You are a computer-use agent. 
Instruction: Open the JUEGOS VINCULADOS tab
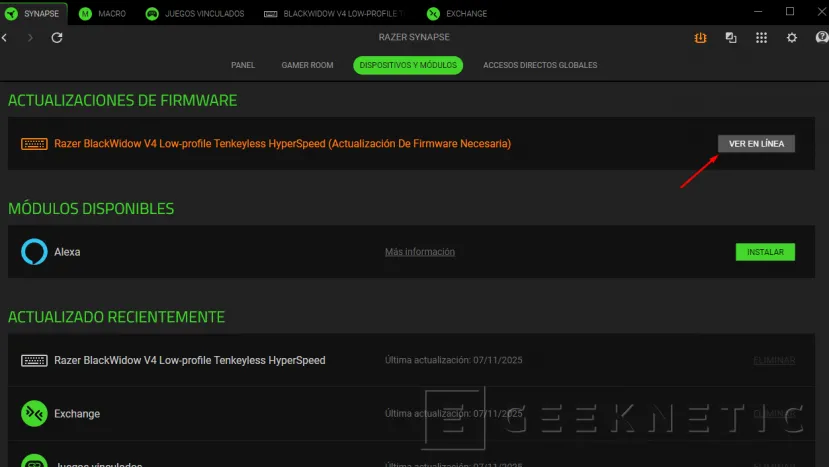[x=195, y=14]
